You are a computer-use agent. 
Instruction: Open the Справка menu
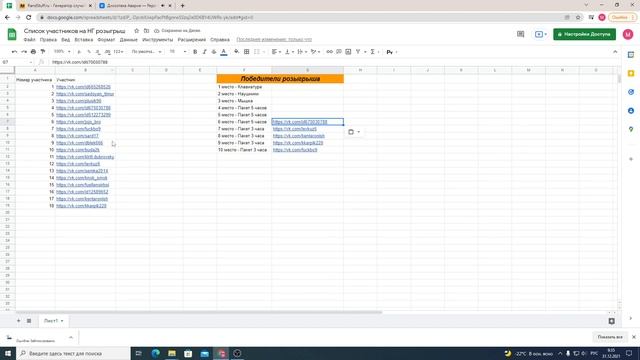tap(220, 40)
